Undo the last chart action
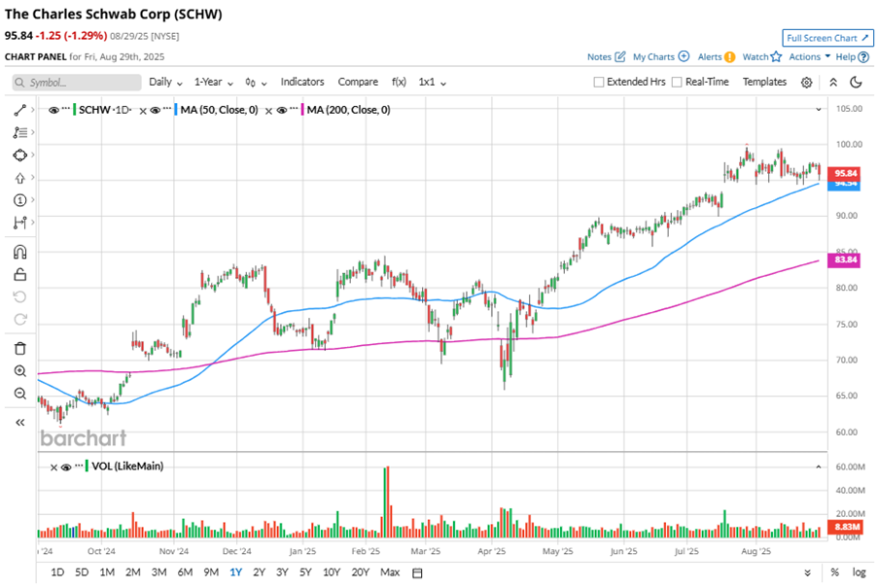878x588 pixels. tap(20, 296)
